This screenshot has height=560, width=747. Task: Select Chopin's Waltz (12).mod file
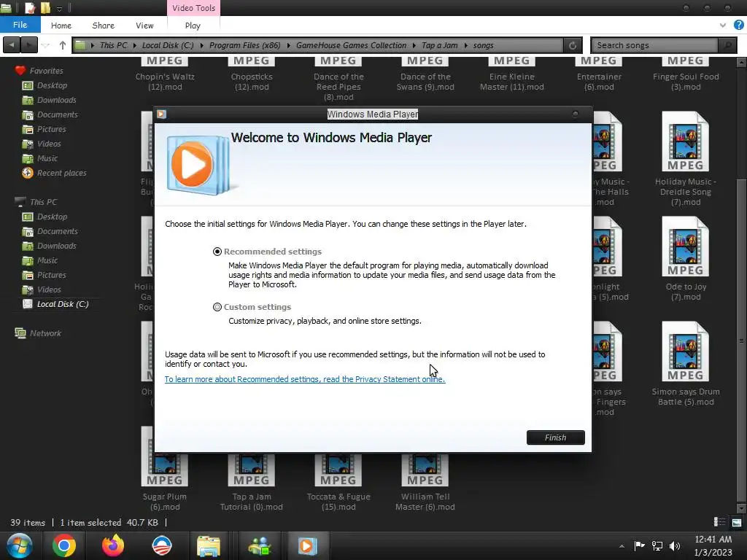coord(165,75)
